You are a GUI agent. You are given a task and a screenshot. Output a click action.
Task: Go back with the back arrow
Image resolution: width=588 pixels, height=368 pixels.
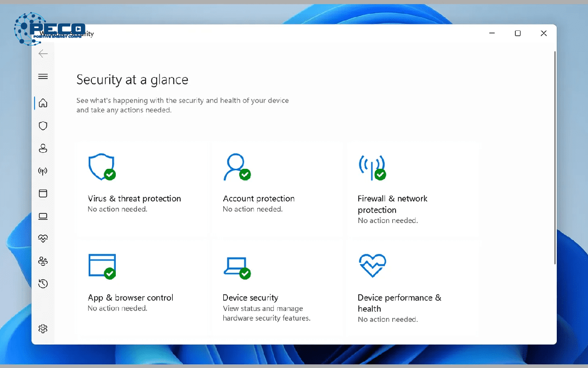coord(43,54)
